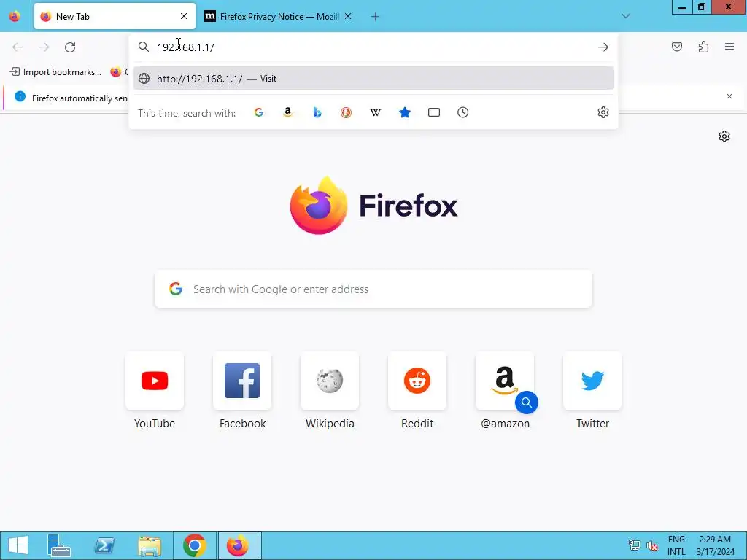Click Firefox taskbar icon
Viewport: 747px width, 560px height.
point(238,545)
